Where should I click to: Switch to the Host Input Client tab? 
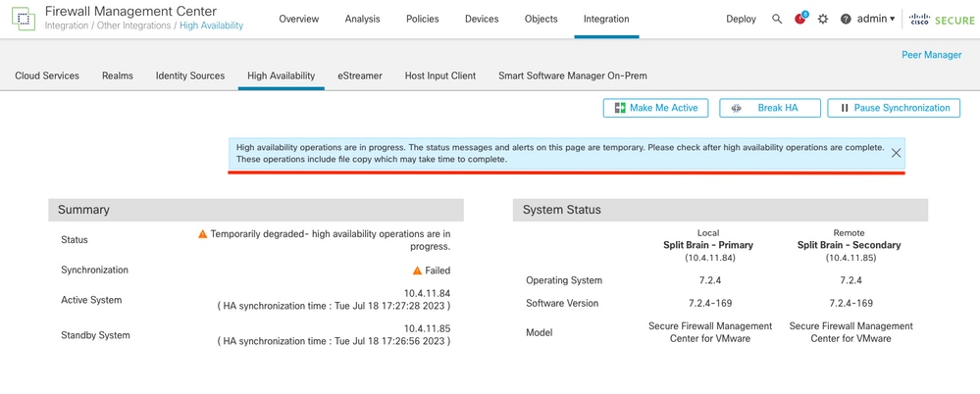[x=440, y=75]
